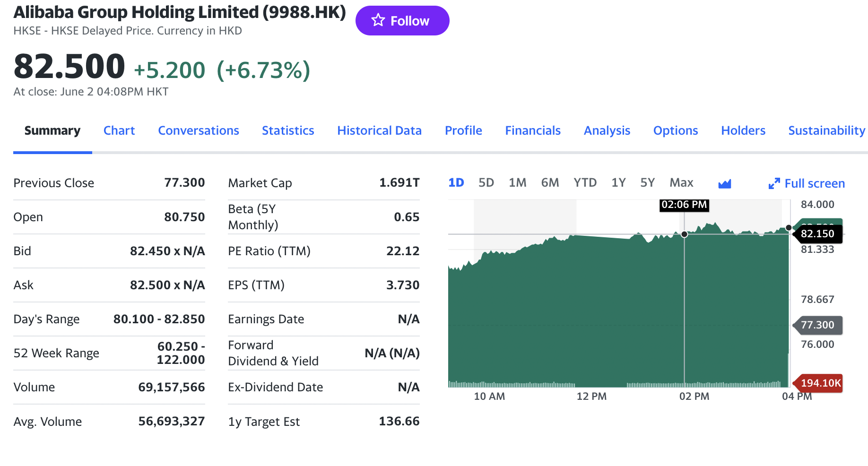This screenshot has height=466, width=868.
Task: Click the 10 AM time axis label
Action: (x=489, y=396)
